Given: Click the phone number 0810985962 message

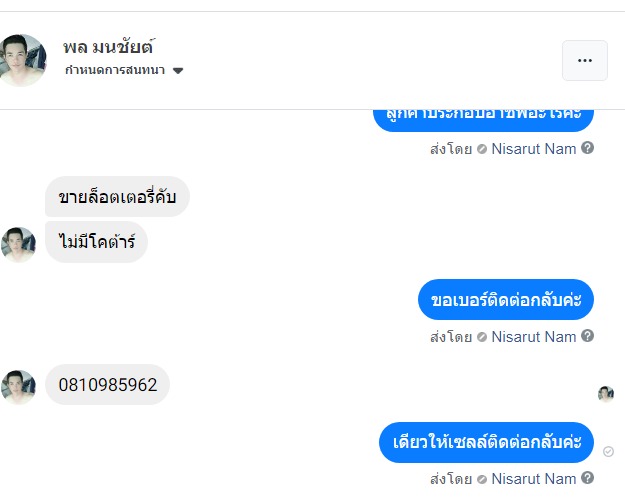Looking at the screenshot, I should point(108,385).
